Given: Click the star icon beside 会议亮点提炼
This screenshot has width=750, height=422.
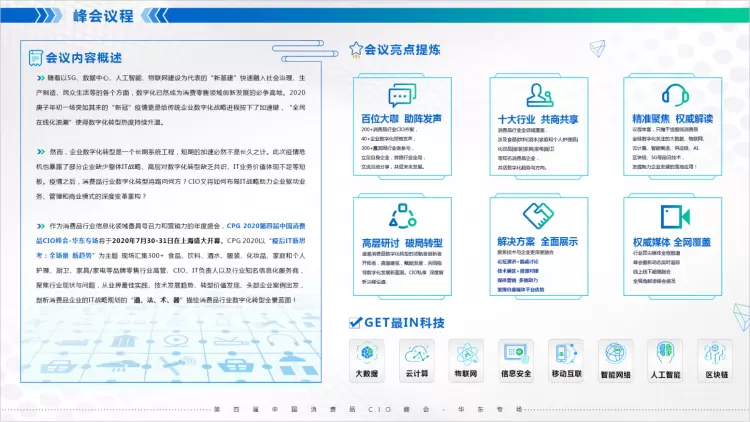Looking at the screenshot, I should click(355, 49).
